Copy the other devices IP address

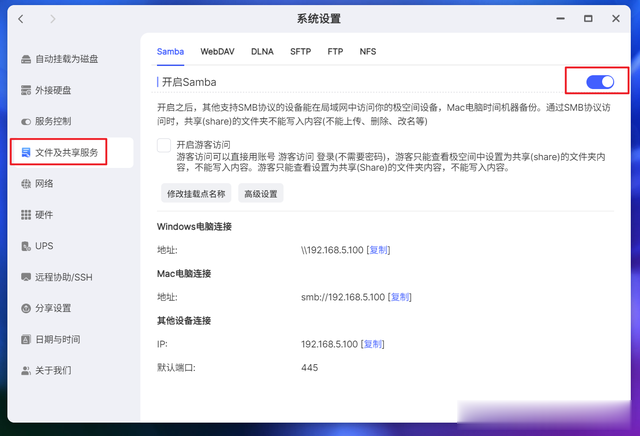point(373,344)
